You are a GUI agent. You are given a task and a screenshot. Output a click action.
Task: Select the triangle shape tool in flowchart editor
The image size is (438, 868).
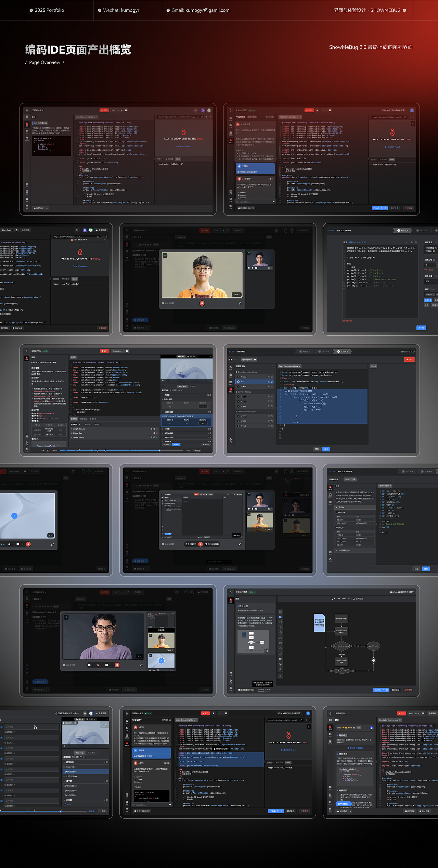(280, 638)
